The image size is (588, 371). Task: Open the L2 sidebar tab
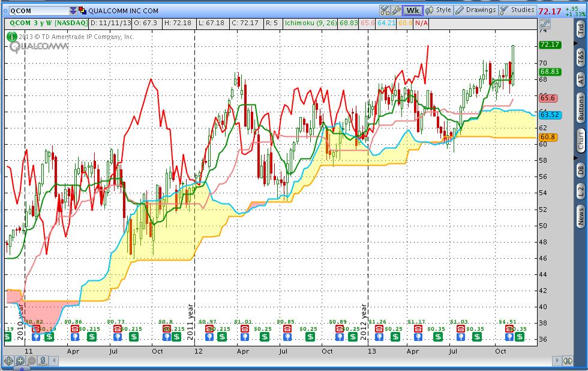[x=581, y=192]
